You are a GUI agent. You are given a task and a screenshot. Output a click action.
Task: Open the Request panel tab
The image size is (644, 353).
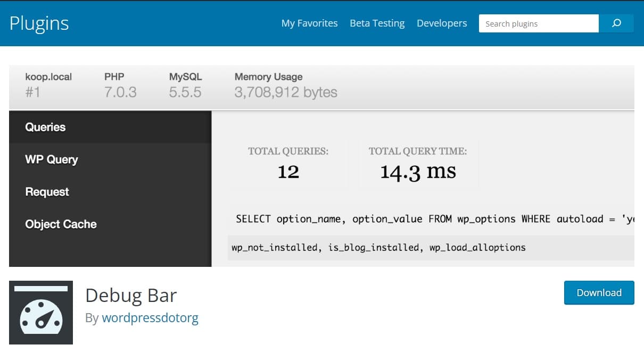click(47, 192)
